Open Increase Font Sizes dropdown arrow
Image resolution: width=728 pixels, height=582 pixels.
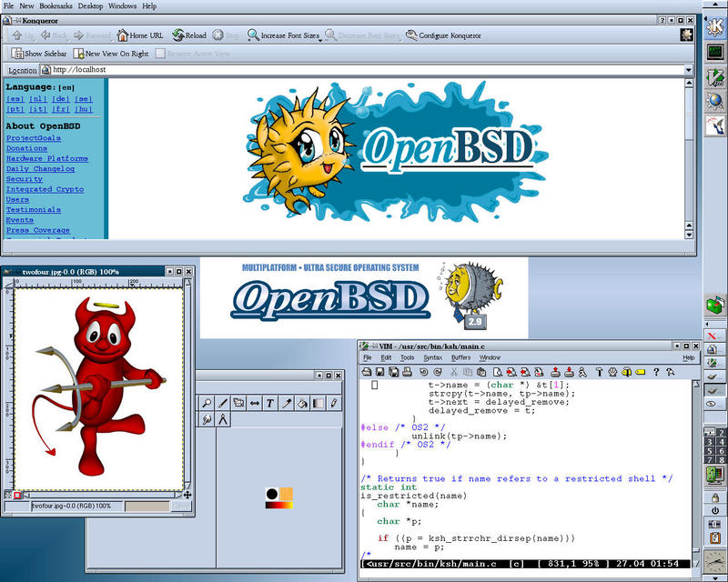320,41
